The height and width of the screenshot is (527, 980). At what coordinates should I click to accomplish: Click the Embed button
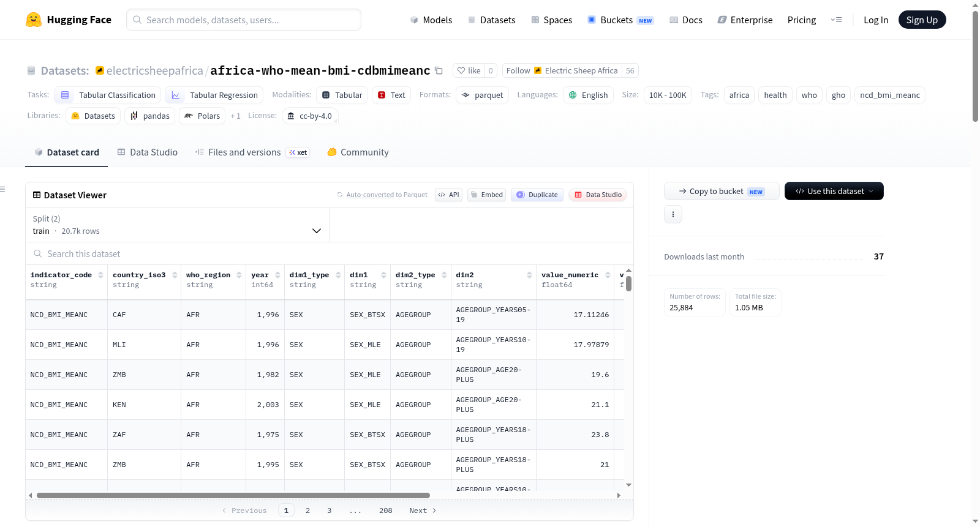486,195
